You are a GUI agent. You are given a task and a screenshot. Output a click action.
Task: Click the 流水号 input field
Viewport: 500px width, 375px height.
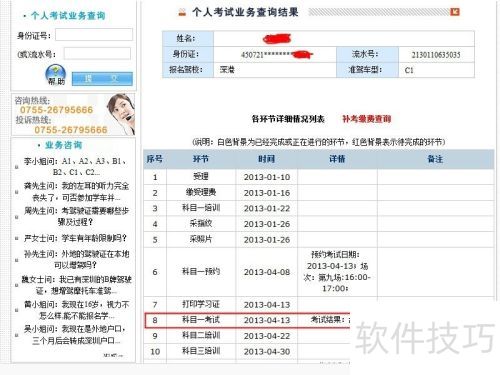pyautogui.click(x=97, y=54)
